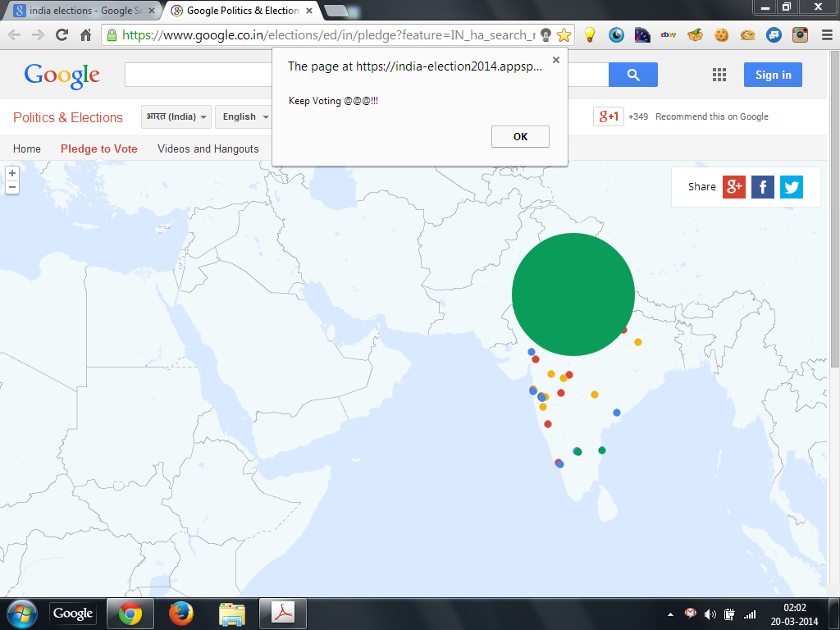Zoom out on the map
Viewport: 840px width, 630px height.
coord(12,187)
